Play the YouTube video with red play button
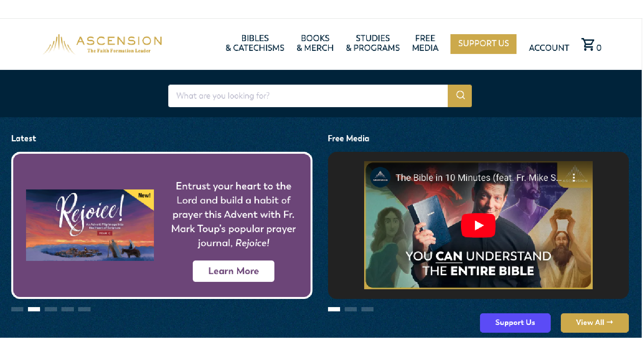 point(478,225)
